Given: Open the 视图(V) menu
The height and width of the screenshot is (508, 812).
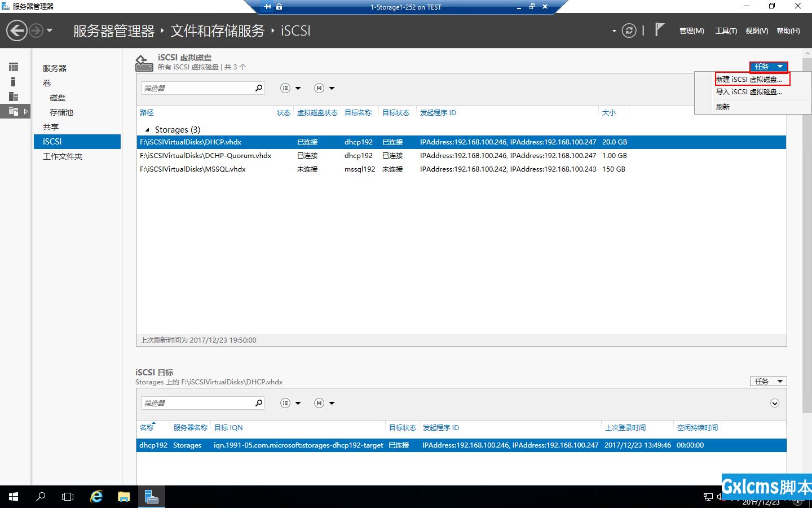Looking at the screenshot, I should pyautogui.click(x=757, y=31).
